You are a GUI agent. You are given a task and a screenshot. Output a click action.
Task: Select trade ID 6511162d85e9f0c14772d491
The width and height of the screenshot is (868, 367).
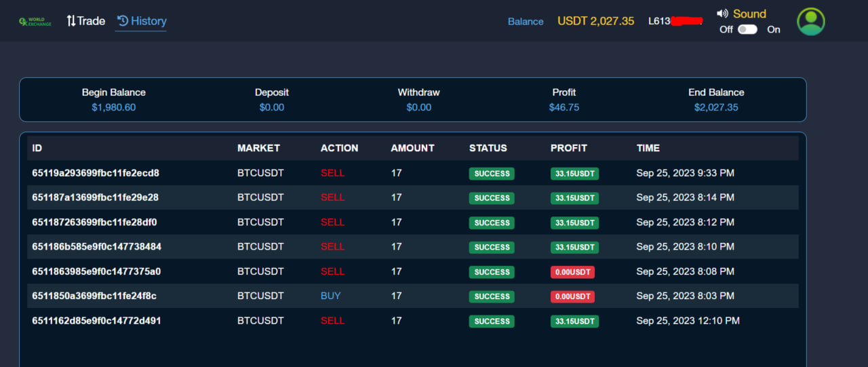pos(96,321)
